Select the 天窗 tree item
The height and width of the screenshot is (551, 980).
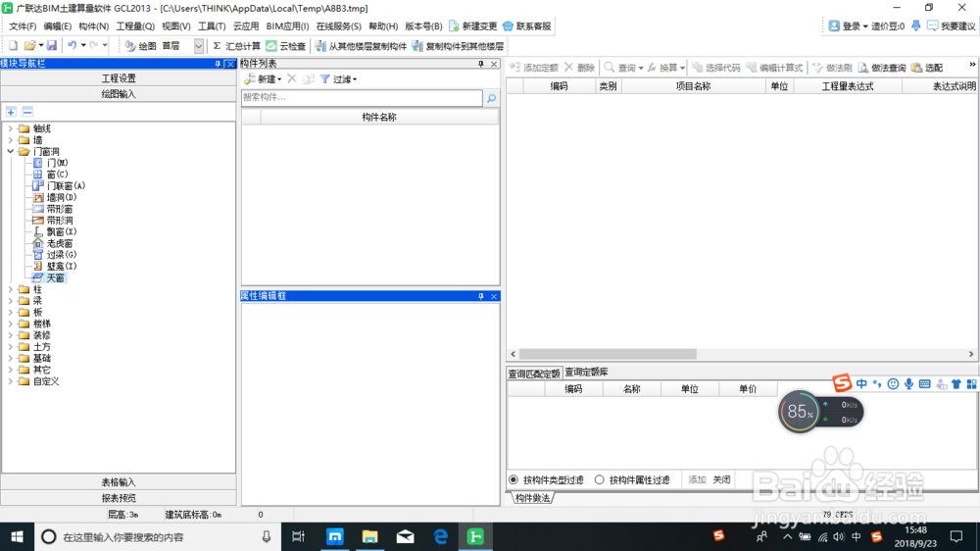tap(49, 277)
